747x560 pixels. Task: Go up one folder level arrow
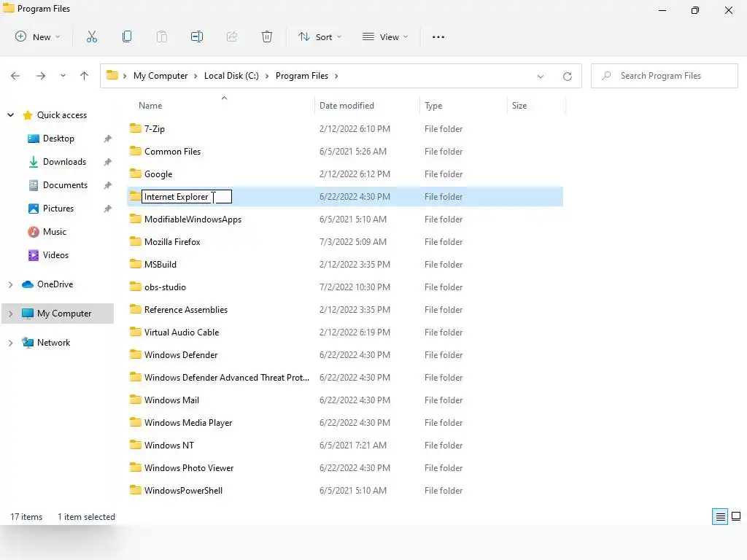(85, 76)
